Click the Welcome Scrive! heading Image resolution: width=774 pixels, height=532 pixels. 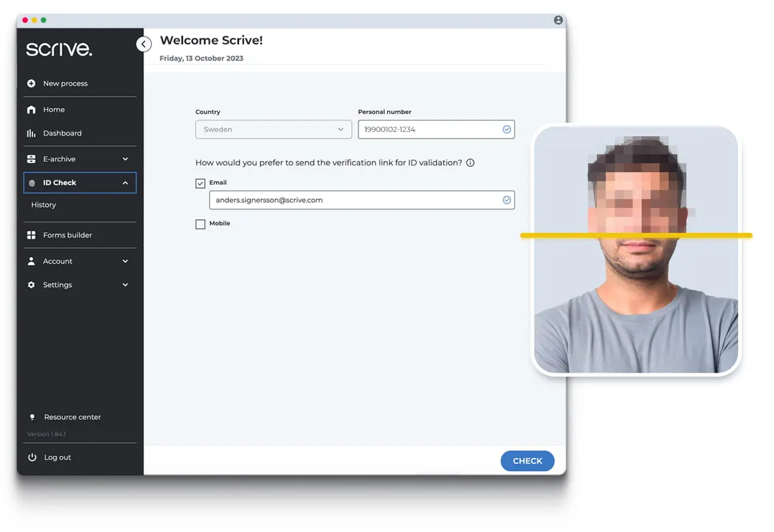pyautogui.click(x=211, y=41)
